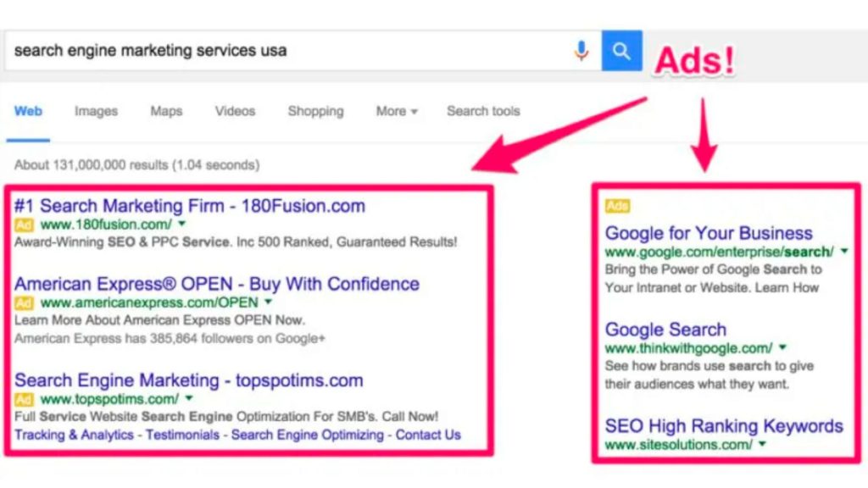Click the yellow Ads label above Google for Your Business

coord(617,205)
